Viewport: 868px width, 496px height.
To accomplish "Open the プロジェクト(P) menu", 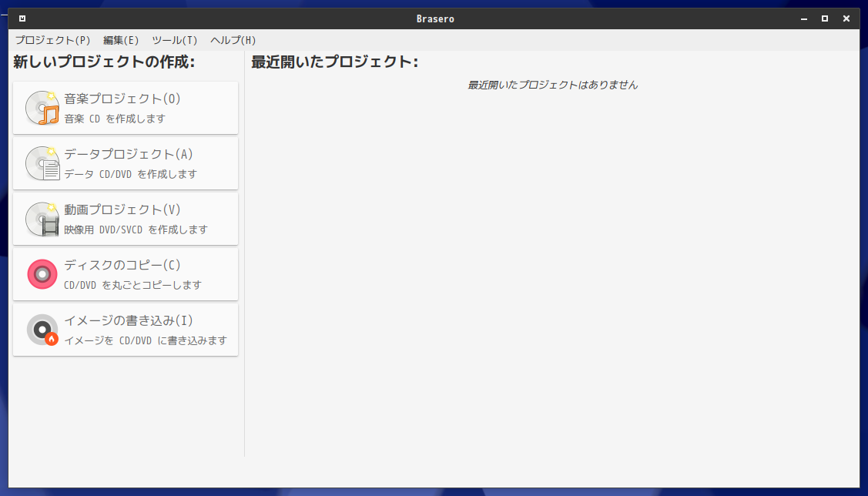I will click(x=52, y=40).
